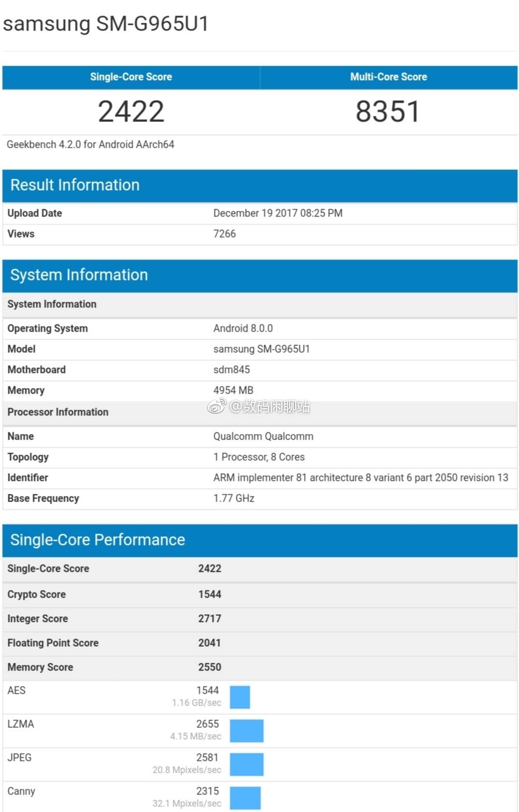Click the multi-core value 8351
The width and height of the screenshot is (519, 812).
point(388,112)
